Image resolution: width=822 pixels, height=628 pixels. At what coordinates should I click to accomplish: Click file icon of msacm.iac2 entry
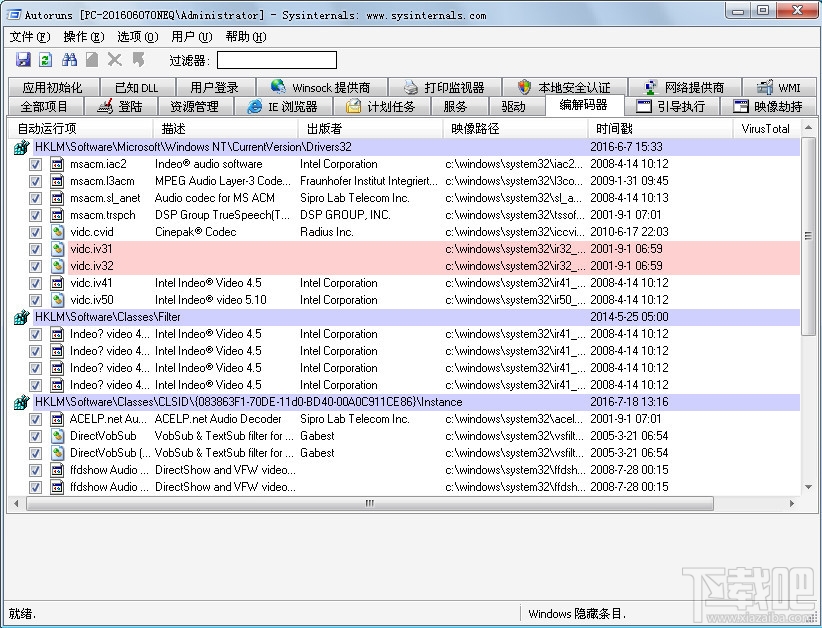point(57,164)
